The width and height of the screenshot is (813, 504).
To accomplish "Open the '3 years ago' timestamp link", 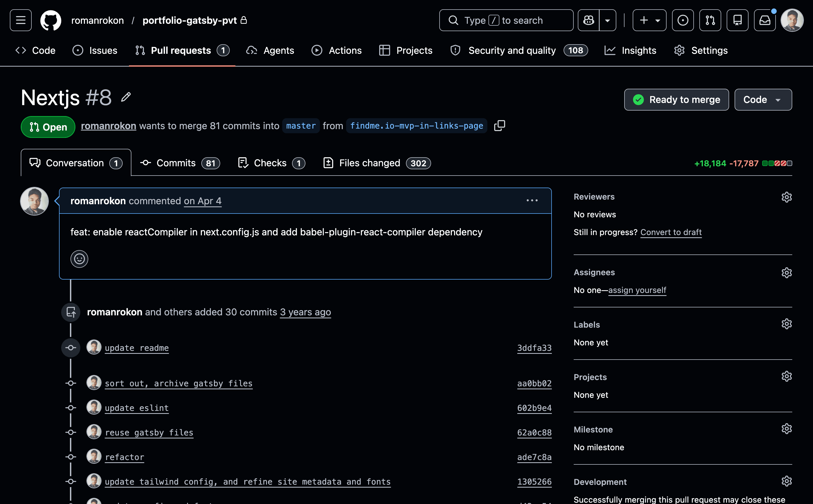I will tap(305, 312).
